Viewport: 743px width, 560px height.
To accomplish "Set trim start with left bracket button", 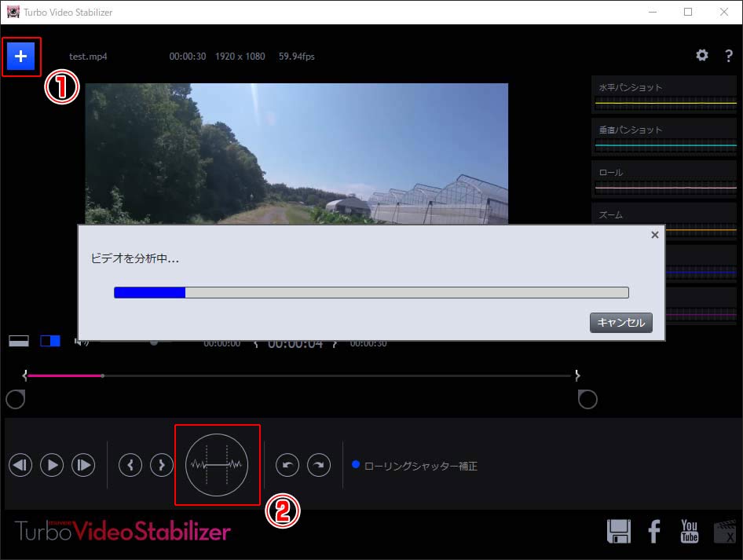I will coord(130,465).
